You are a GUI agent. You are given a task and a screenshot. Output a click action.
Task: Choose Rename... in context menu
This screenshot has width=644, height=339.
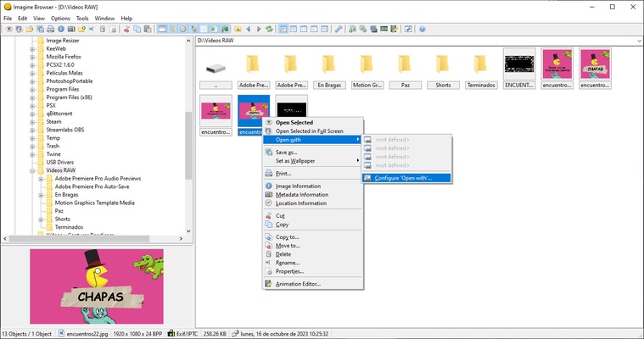[x=313, y=263]
